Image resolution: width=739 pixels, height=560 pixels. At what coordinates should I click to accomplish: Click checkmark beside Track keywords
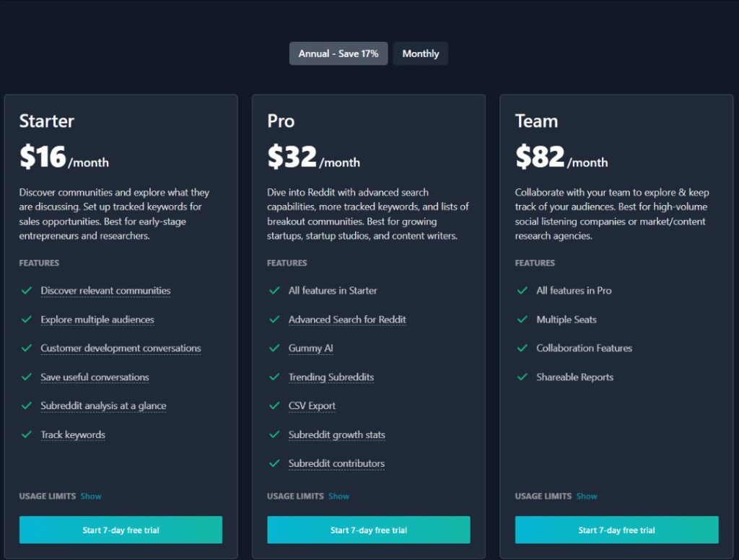[27, 434]
